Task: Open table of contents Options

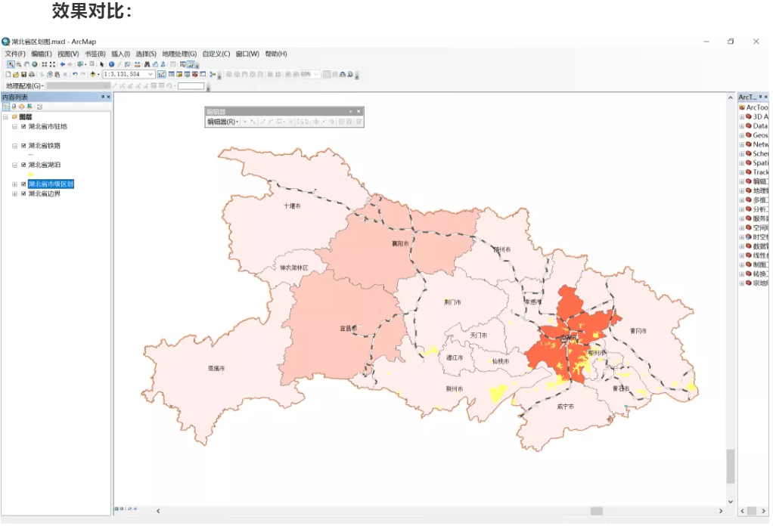Action: click(x=39, y=107)
